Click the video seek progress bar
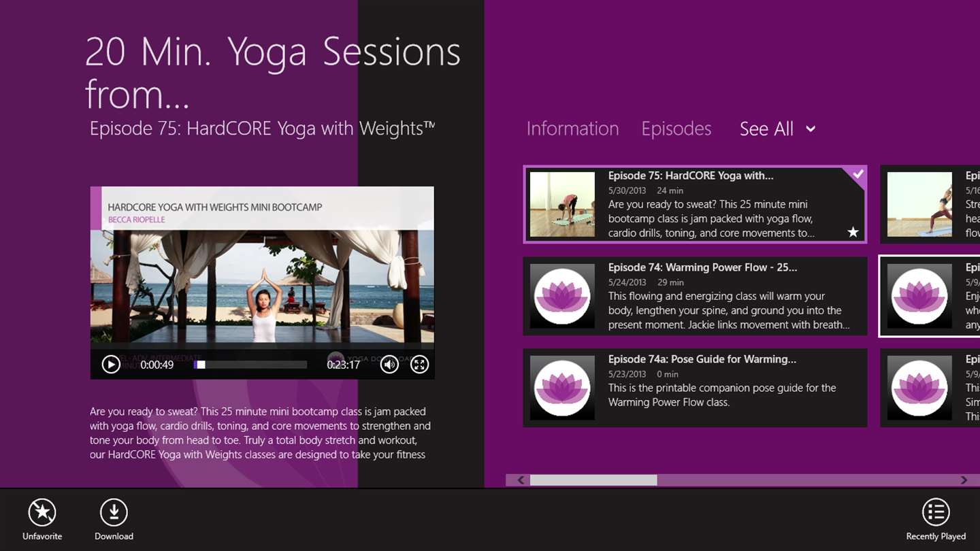 (250, 365)
